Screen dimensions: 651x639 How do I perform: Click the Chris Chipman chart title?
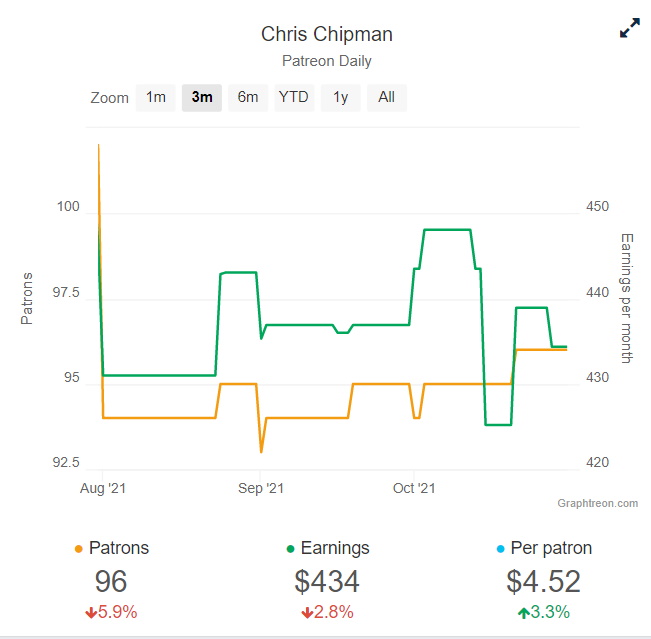(327, 34)
